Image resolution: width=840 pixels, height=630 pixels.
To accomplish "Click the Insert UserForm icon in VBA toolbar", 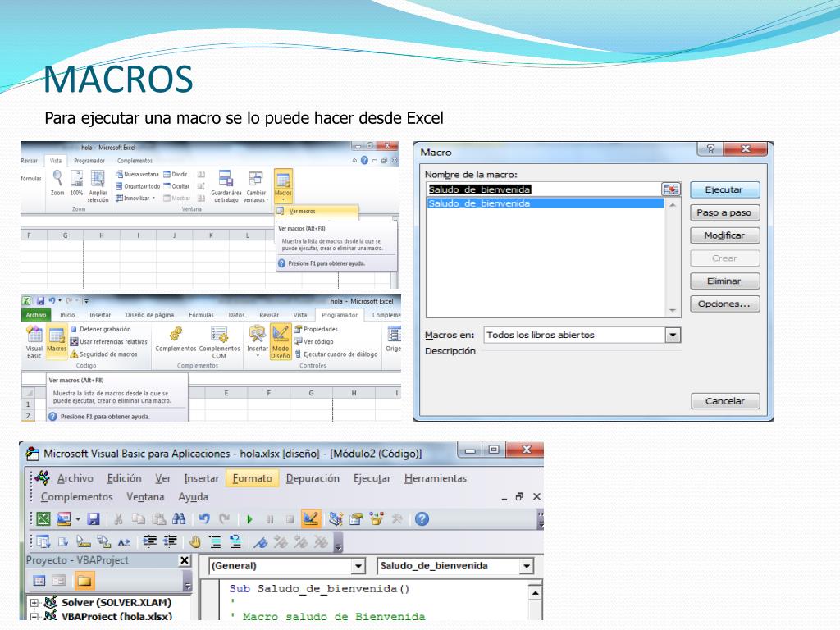I will coord(64,518).
